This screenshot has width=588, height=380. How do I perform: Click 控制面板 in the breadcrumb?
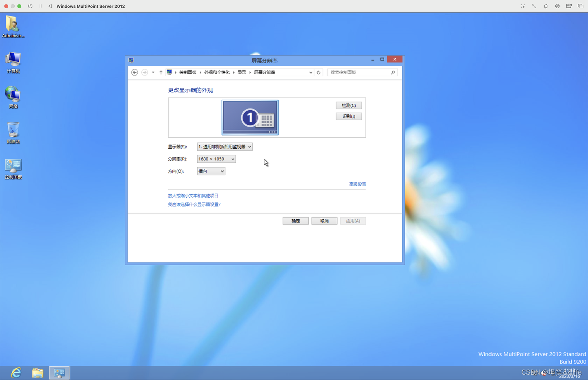click(x=188, y=72)
